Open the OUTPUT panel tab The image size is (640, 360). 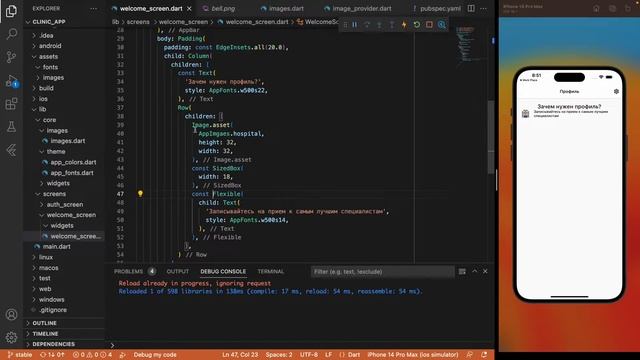pyautogui.click(x=178, y=271)
